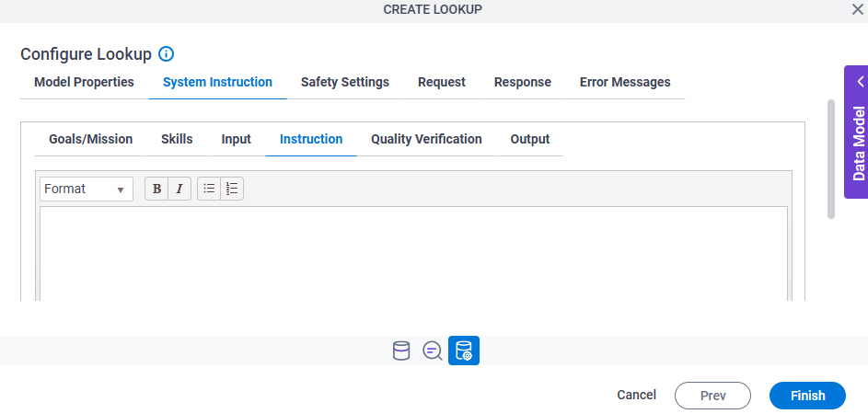Click the info icon beside Configure Lookup
Image resolution: width=868 pixels, height=414 pixels.
point(166,54)
